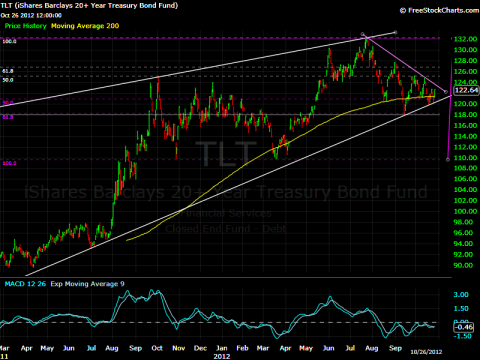Screen dimensions: 480x360
Task: Click the 2012 year label on time axis
Action: 222,356
